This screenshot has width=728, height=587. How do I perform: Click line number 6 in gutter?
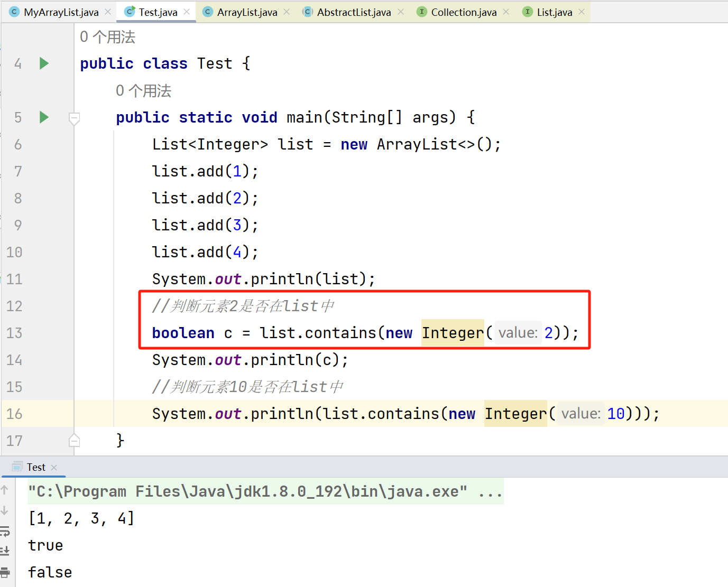pyautogui.click(x=18, y=144)
